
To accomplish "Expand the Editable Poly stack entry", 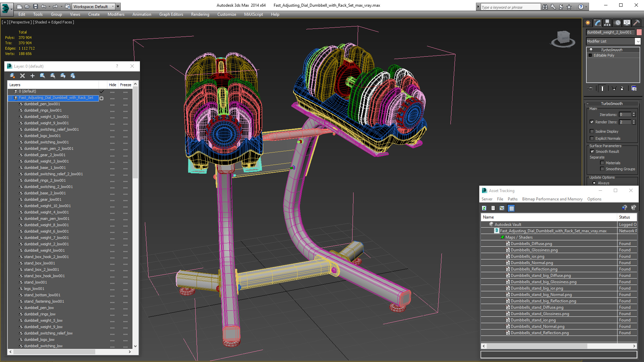I will click(x=590, y=55).
